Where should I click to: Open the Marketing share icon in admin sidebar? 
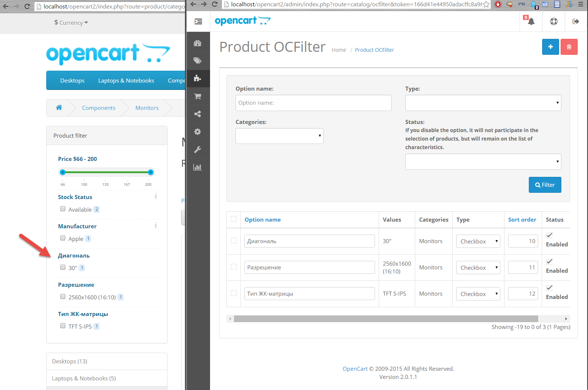(197, 114)
